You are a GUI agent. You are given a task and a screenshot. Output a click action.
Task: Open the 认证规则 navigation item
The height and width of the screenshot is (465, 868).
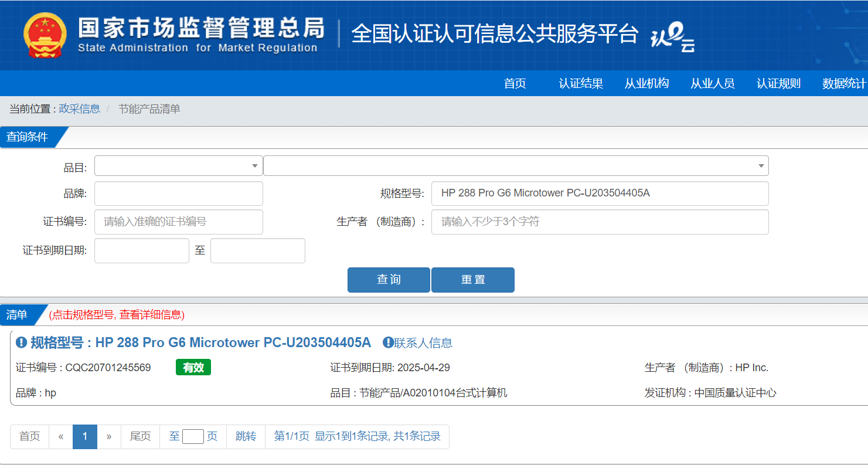[x=778, y=83]
